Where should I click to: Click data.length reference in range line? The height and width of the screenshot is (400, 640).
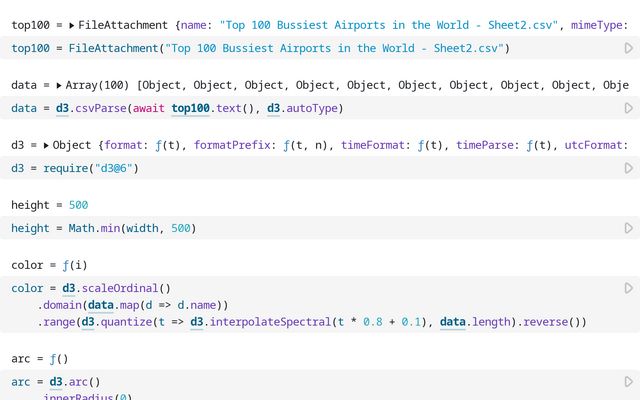click(475, 322)
